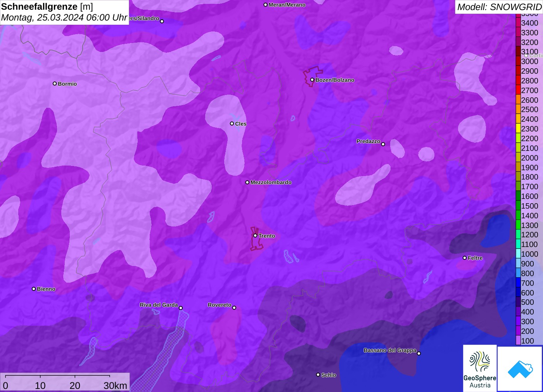Click the '20' scale bar label
Image resolution: width=543 pixels, height=392 pixels.
[x=75, y=385]
